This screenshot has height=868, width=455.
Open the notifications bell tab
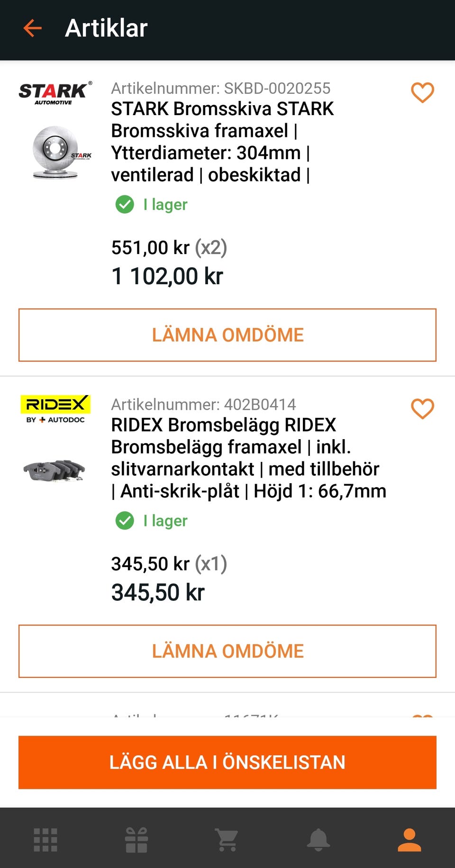[x=318, y=840]
